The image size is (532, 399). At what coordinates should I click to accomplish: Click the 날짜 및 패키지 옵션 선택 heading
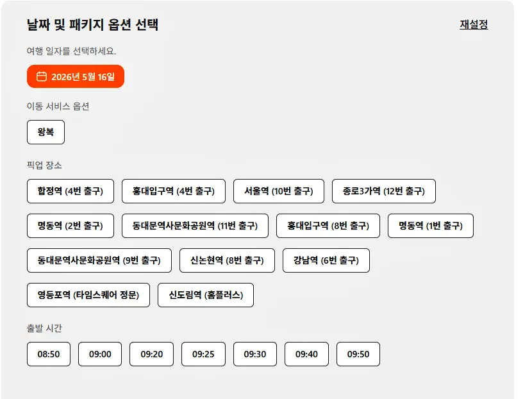(92, 25)
